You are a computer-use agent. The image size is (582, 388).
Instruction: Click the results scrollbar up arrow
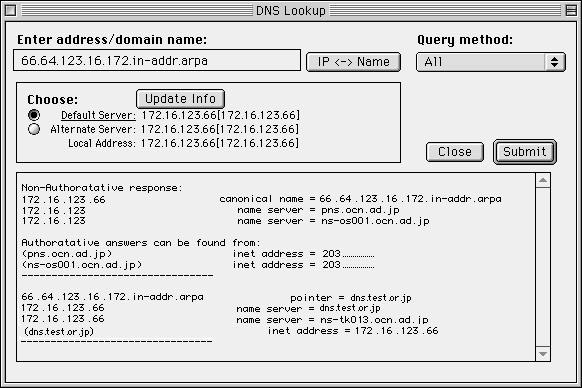click(543, 180)
